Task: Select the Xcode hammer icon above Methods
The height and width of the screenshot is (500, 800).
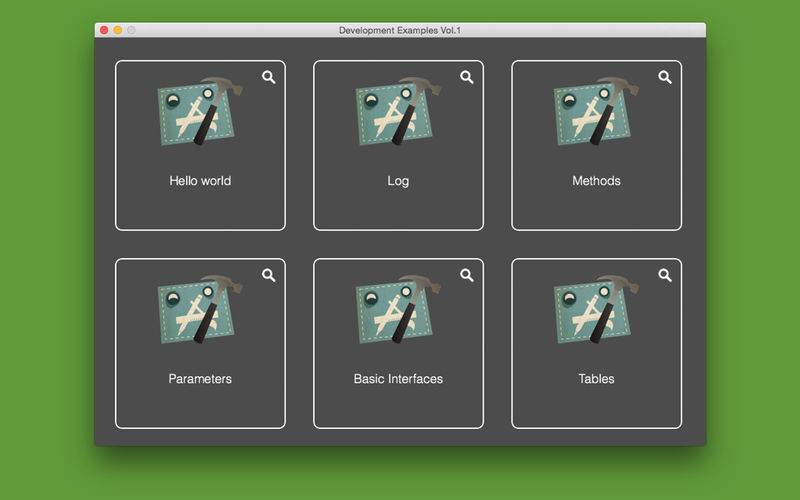Action: click(596, 111)
